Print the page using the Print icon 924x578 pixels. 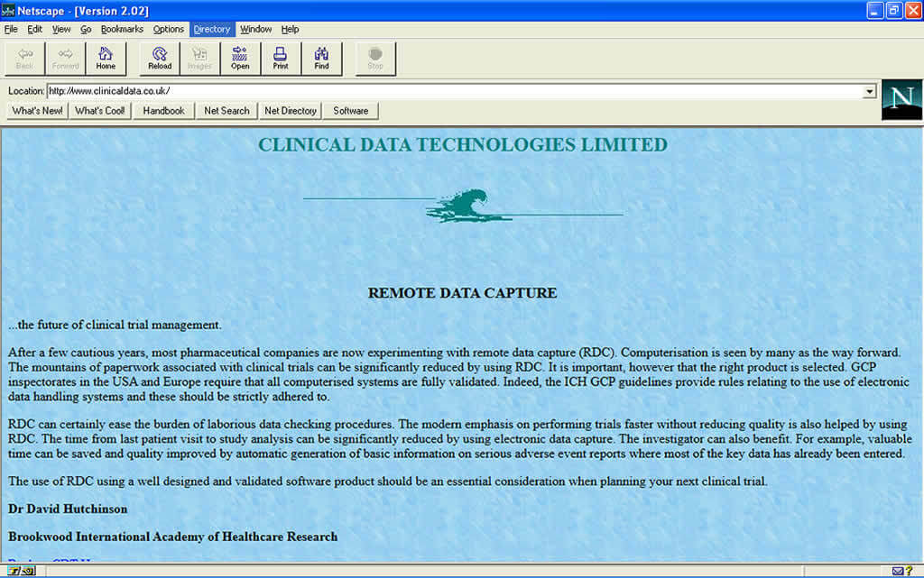281,58
